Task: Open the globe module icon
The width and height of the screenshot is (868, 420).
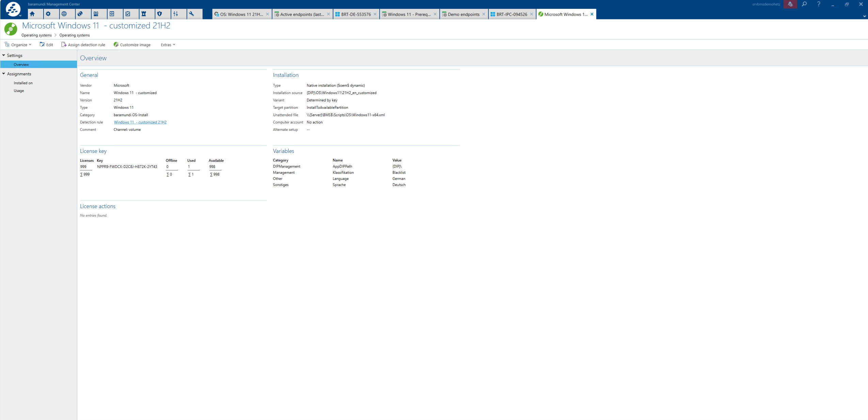Action: [64, 14]
